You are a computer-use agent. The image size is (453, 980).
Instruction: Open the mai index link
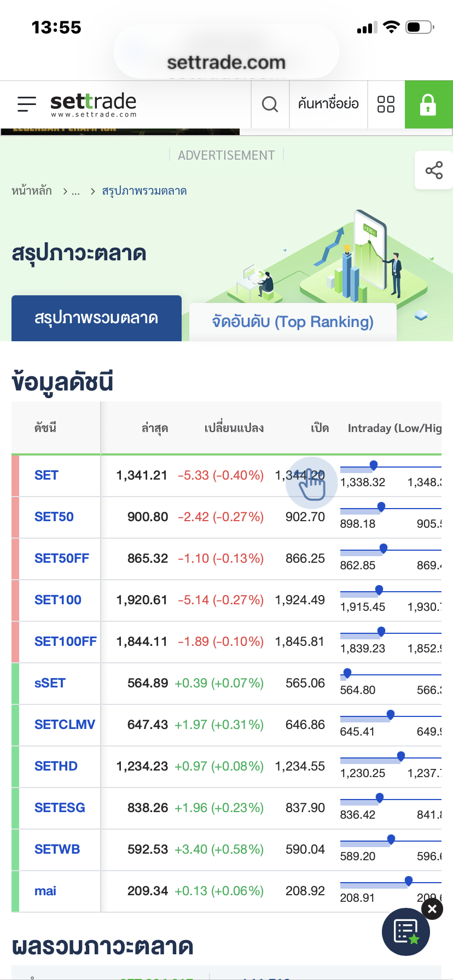click(45, 891)
